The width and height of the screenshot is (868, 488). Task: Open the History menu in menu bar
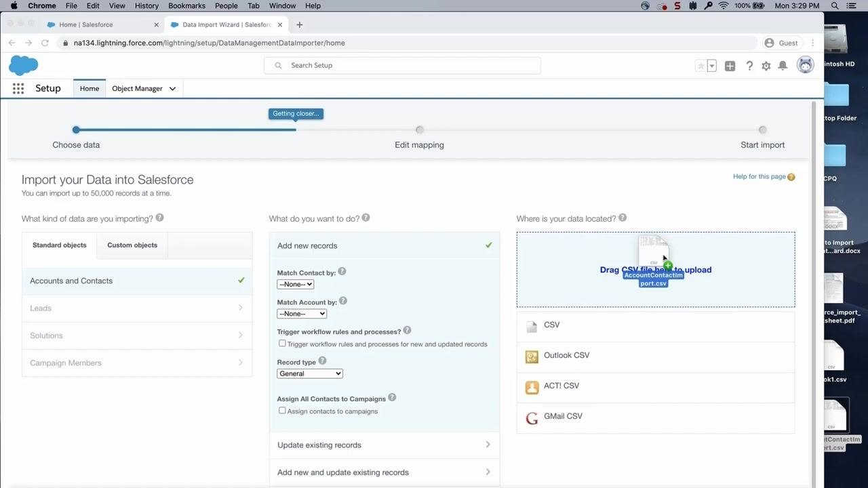[146, 5]
